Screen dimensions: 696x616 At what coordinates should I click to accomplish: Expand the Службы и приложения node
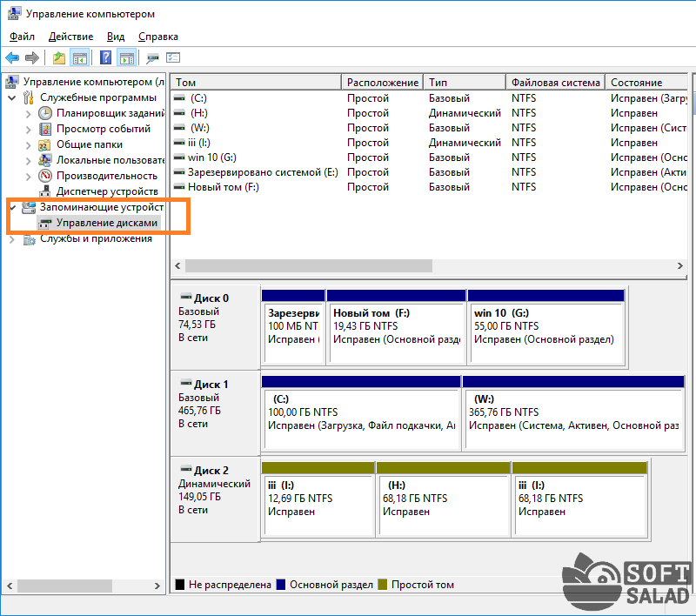click(x=12, y=239)
